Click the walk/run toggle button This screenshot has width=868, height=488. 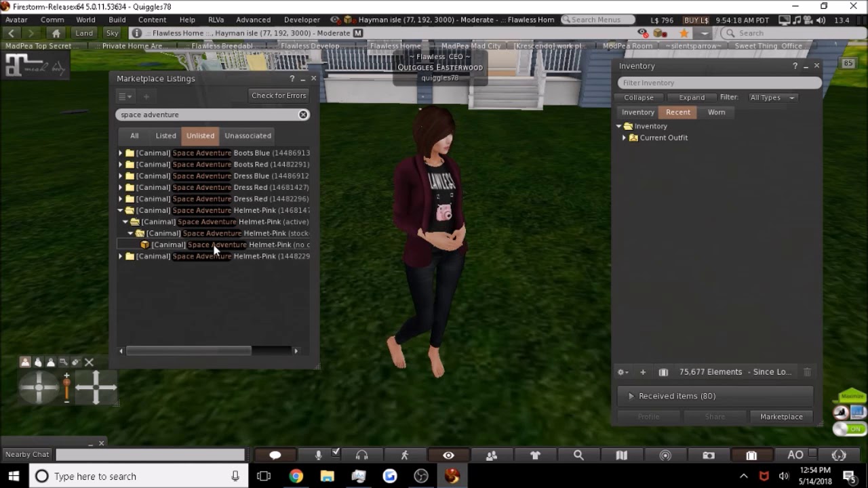coord(405,455)
